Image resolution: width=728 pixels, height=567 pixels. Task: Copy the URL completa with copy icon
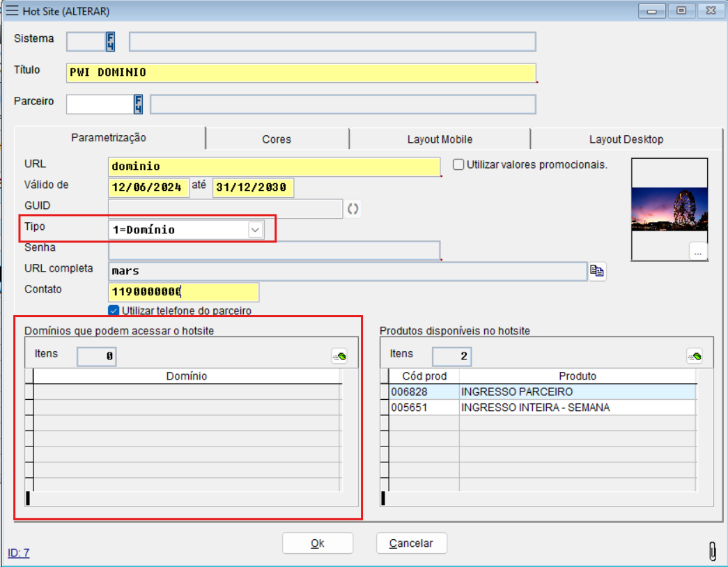[597, 272]
